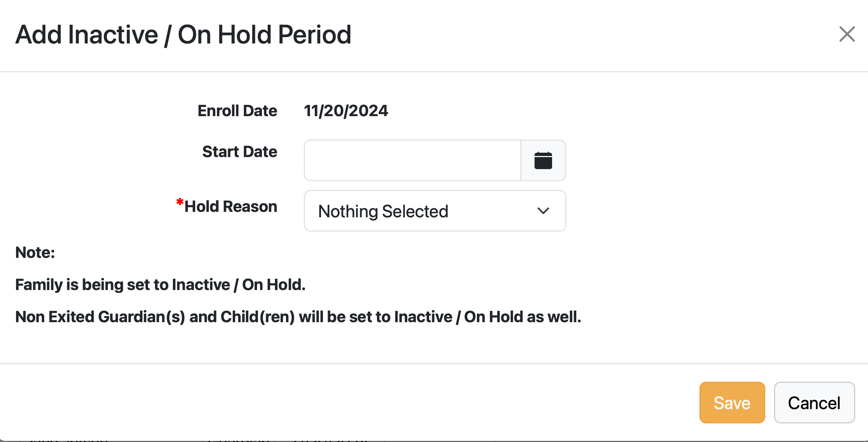Click the chevron arrow in Hold Reason

coord(543,211)
